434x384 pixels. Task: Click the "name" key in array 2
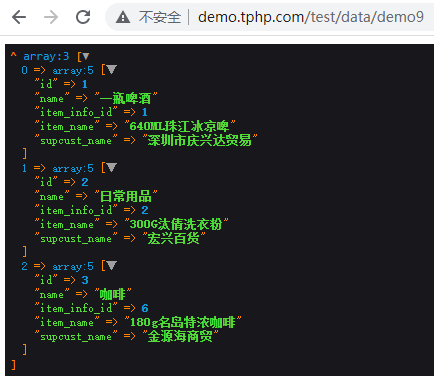tap(52, 294)
